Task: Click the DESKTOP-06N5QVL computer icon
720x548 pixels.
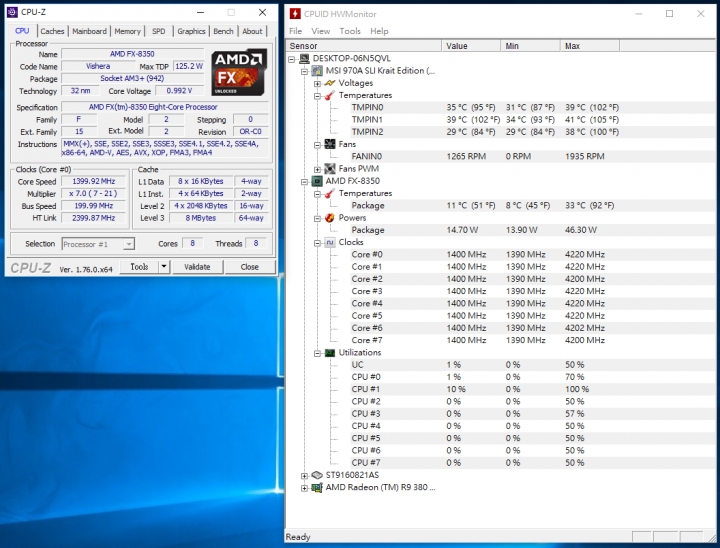Action: tap(304, 58)
